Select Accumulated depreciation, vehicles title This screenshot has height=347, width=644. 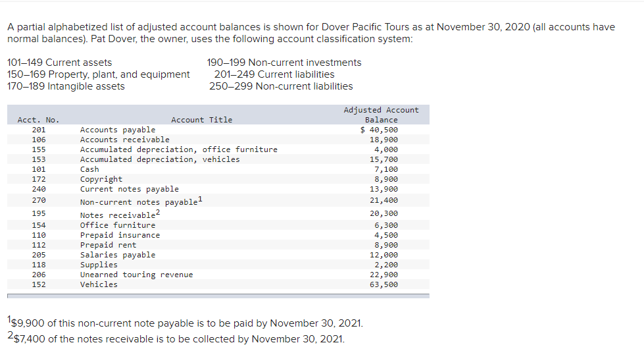tap(160, 159)
